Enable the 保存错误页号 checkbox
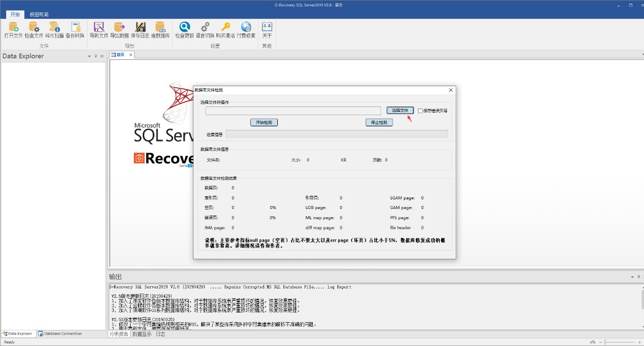The image size is (644, 346). 420,111
